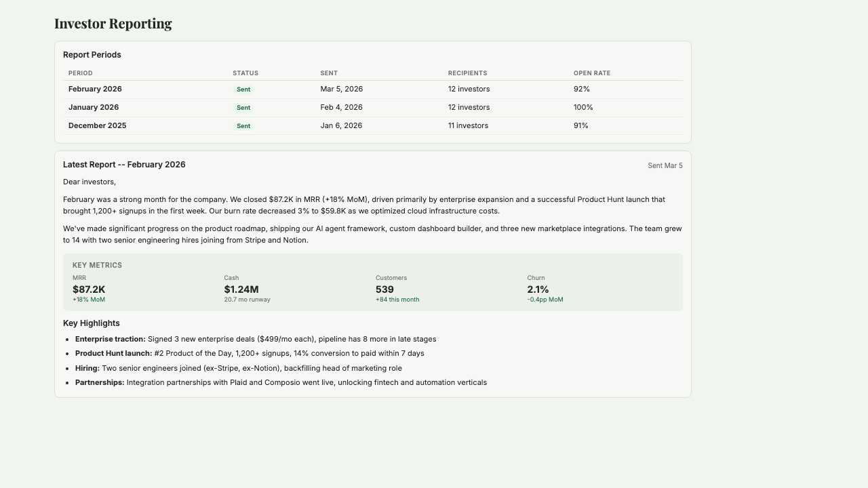The width and height of the screenshot is (868, 488).
Task: Click the Investor Reporting page title
Action: pos(113,23)
